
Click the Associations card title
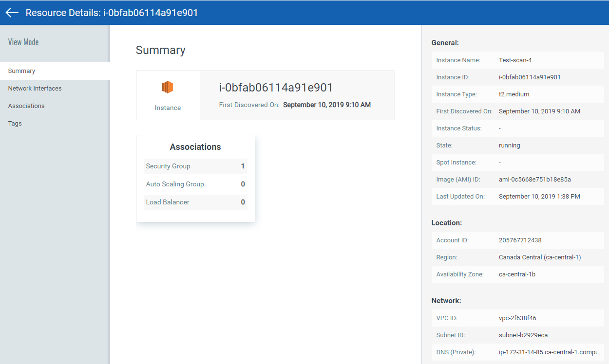(195, 147)
